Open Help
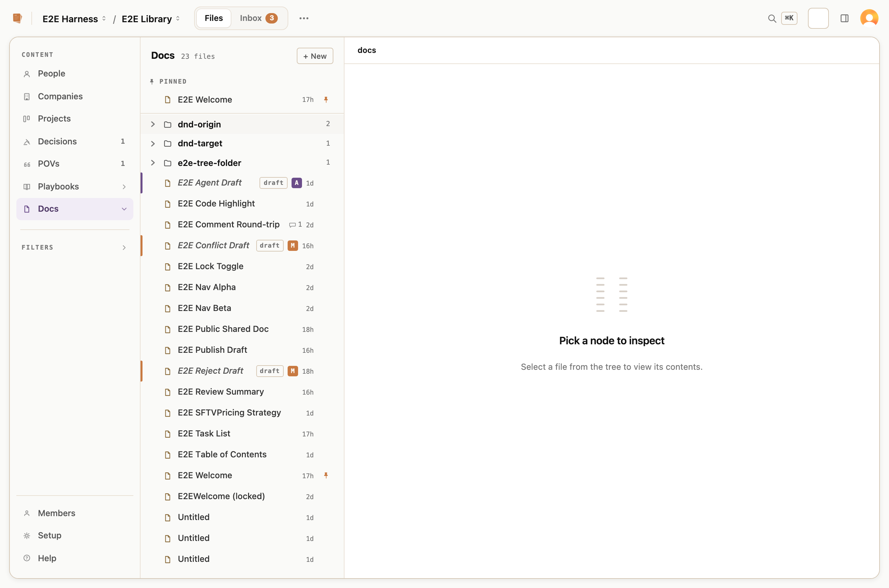889x588 pixels. [x=75, y=558]
